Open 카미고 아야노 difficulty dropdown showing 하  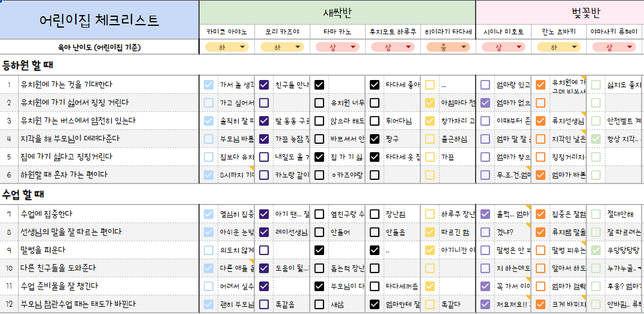[x=227, y=48]
